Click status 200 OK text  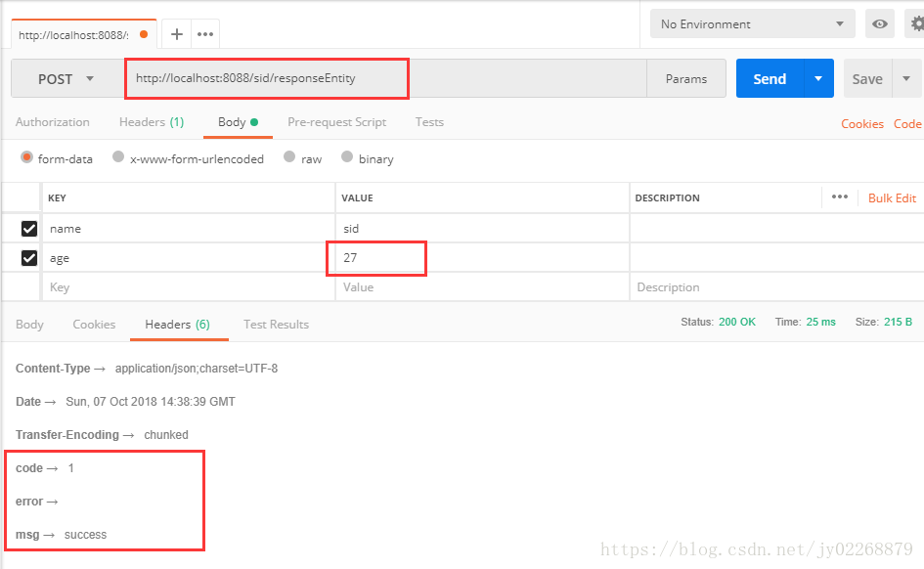coord(737,322)
